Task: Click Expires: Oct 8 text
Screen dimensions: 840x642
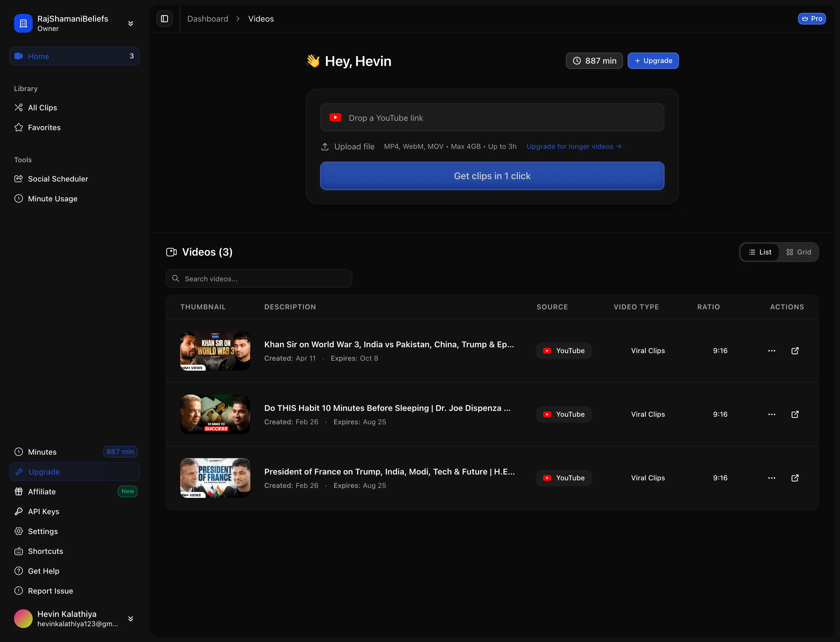Action: point(354,358)
